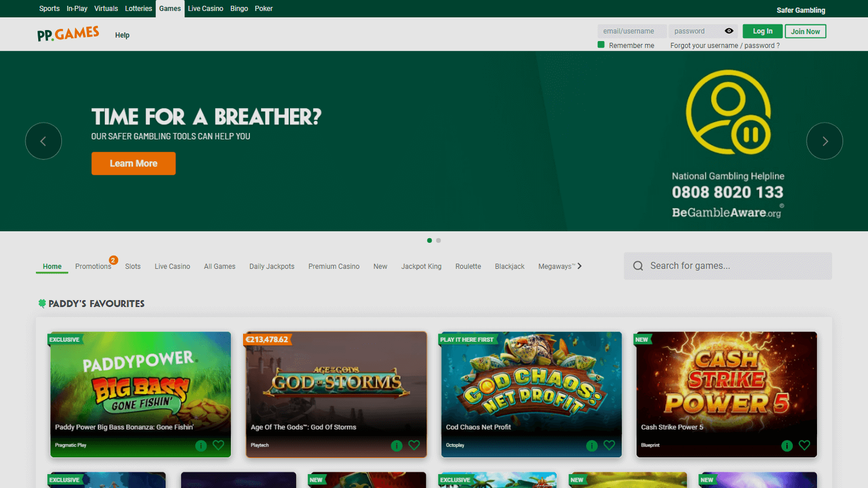
Task: Open the Live Casino category tab
Action: coord(172,267)
